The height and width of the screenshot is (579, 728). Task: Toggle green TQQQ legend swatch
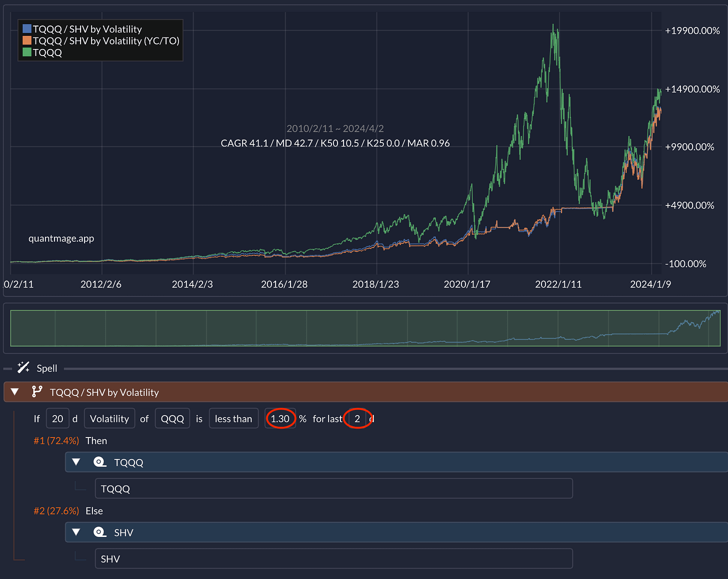27,52
